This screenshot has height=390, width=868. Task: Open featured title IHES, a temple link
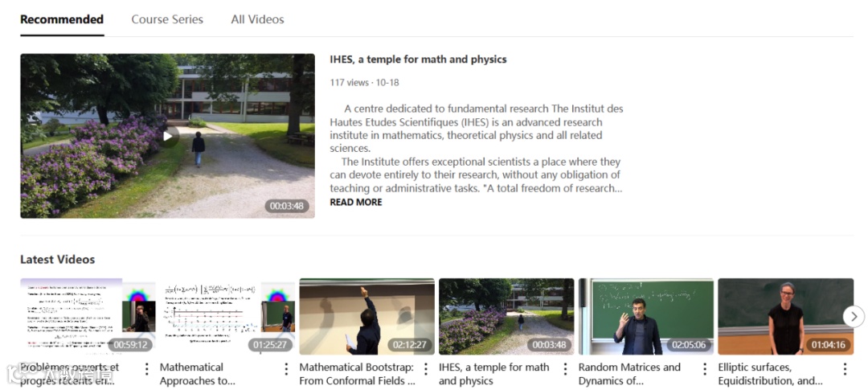[x=418, y=60]
